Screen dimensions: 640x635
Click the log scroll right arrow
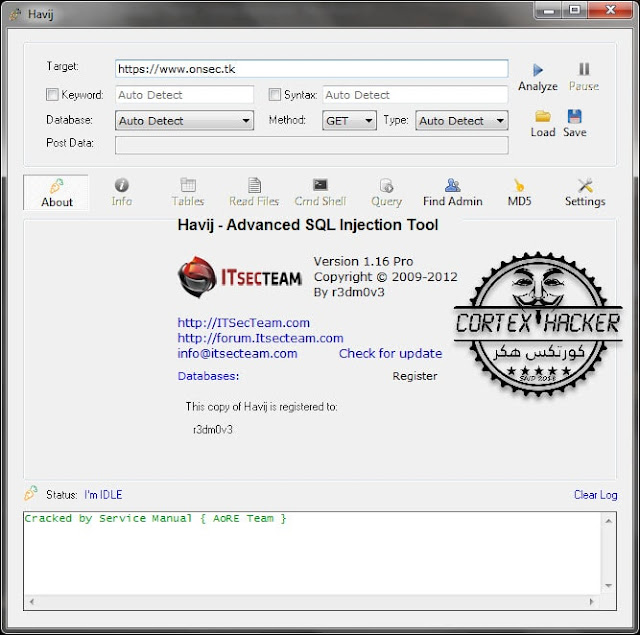point(591,601)
